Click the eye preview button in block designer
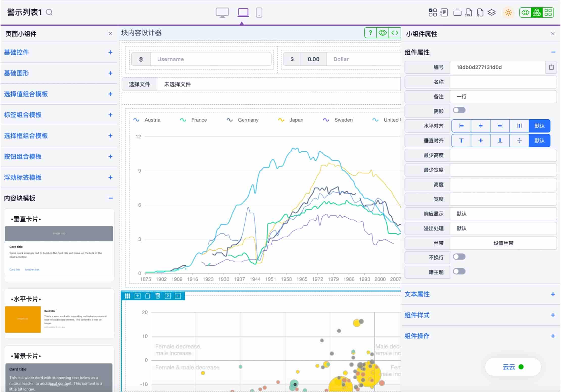This screenshot has width=561, height=392. point(383,33)
